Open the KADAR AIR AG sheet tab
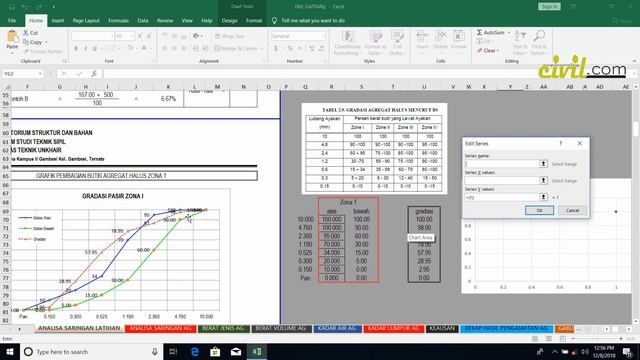 [337, 328]
